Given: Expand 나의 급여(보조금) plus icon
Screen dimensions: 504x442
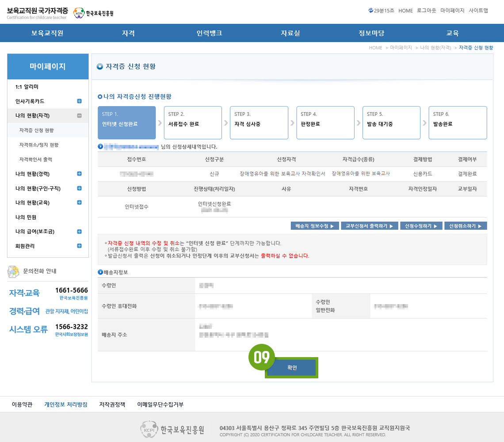Looking at the screenshot, I should 80,231.
